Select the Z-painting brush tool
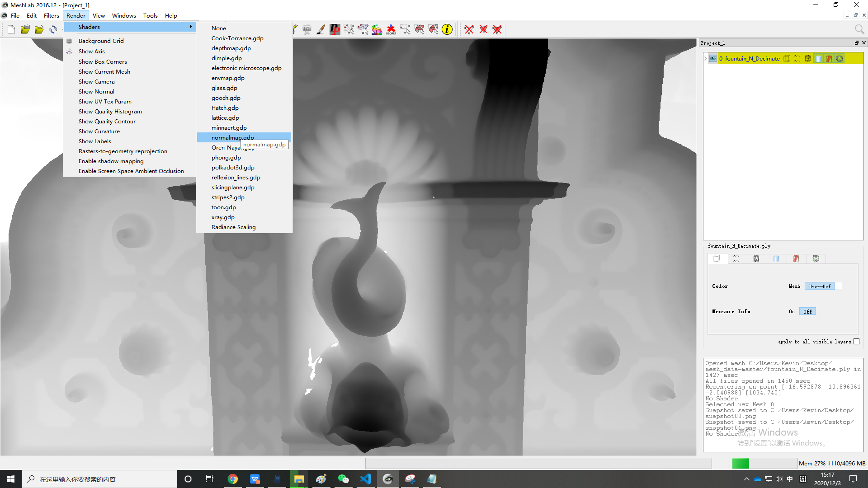 321,30
